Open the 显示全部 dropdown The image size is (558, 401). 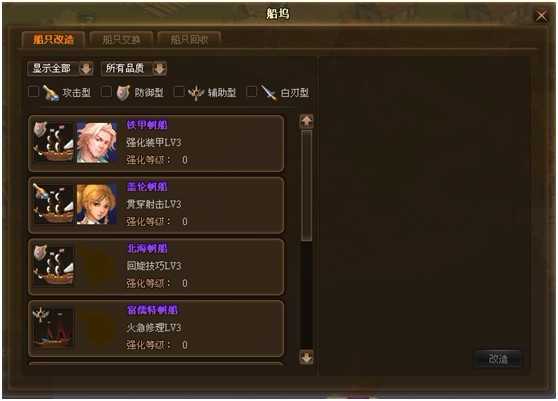tap(60, 68)
